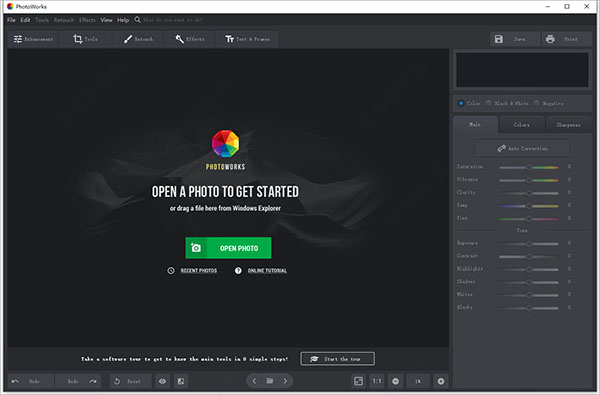Select the Black & White radio button

click(489, 103)
